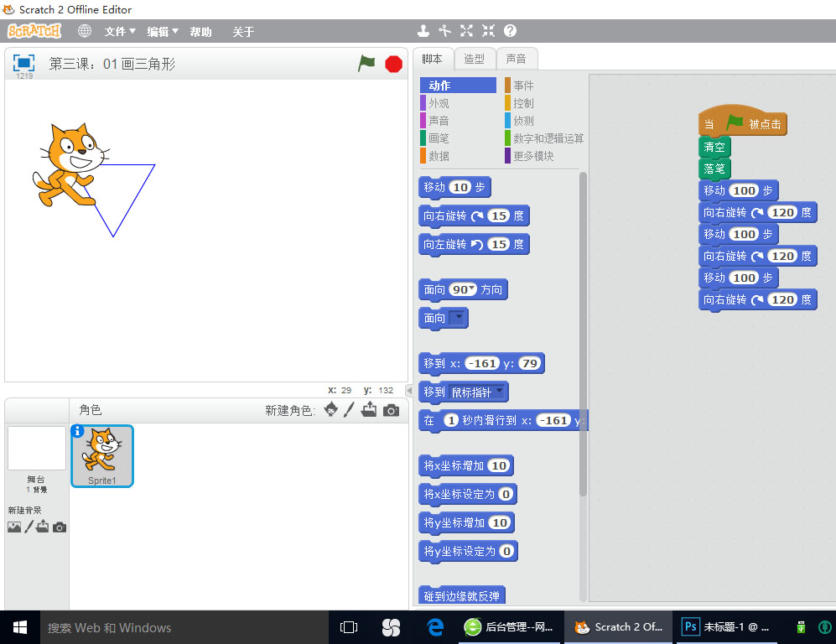Edit y value 79 in 移到 block
The width and height of the screenshot is (836, 644).
coord(529,363)
